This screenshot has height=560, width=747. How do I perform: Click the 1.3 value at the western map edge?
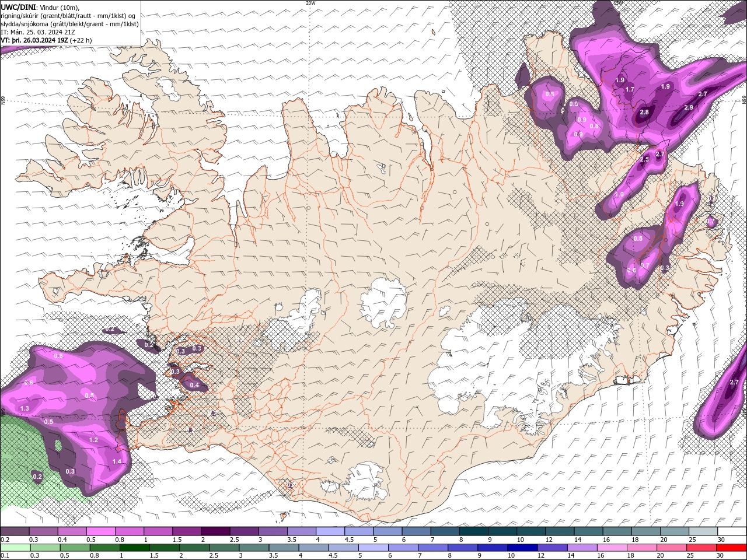(25, 408)
